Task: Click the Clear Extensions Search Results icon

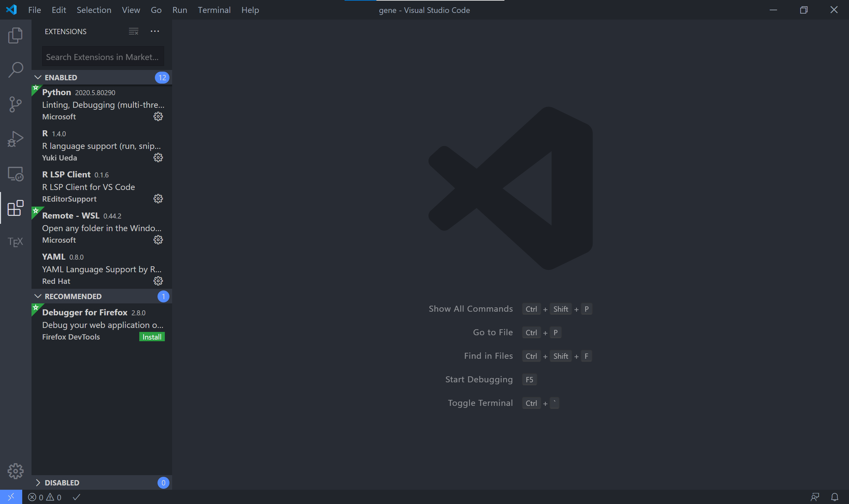Action: (133, 31)
